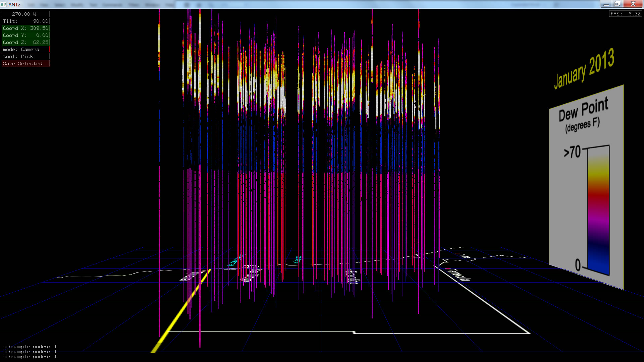Close the ANTz window
The image size is (644, 362).
pyautogui.click(x=633, y=4)
